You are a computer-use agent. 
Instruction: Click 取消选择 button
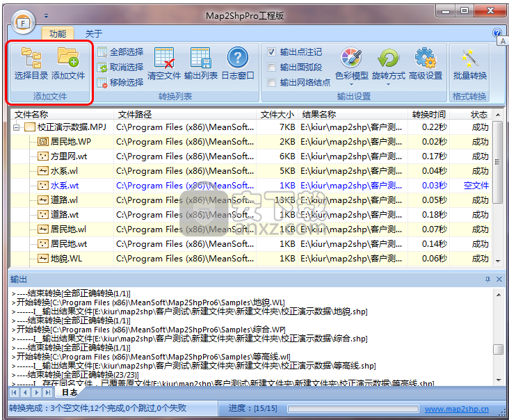coord(120,67)
